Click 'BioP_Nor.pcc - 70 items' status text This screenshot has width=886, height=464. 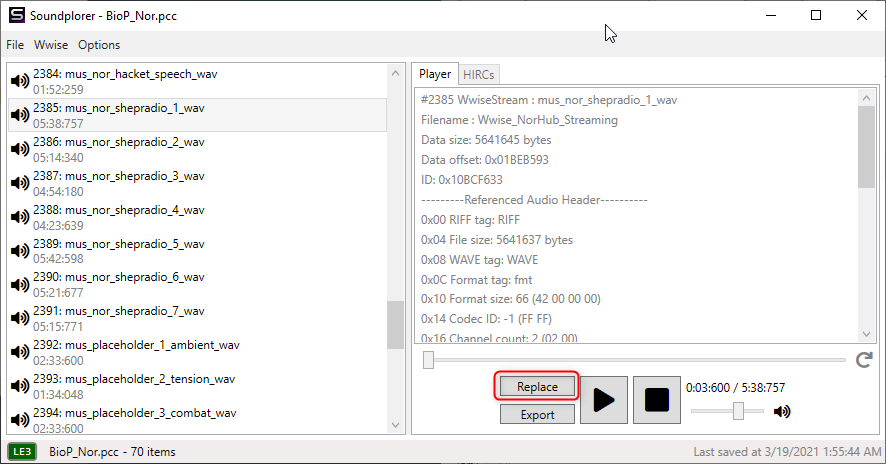[112, 452]
